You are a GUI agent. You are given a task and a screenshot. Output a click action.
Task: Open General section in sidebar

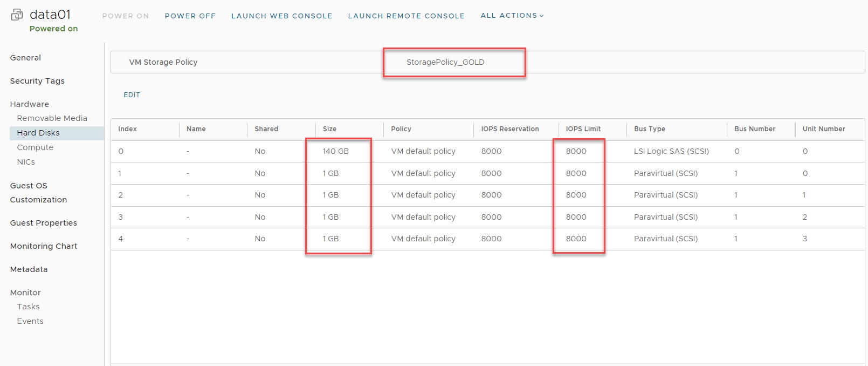coord(25,58)
